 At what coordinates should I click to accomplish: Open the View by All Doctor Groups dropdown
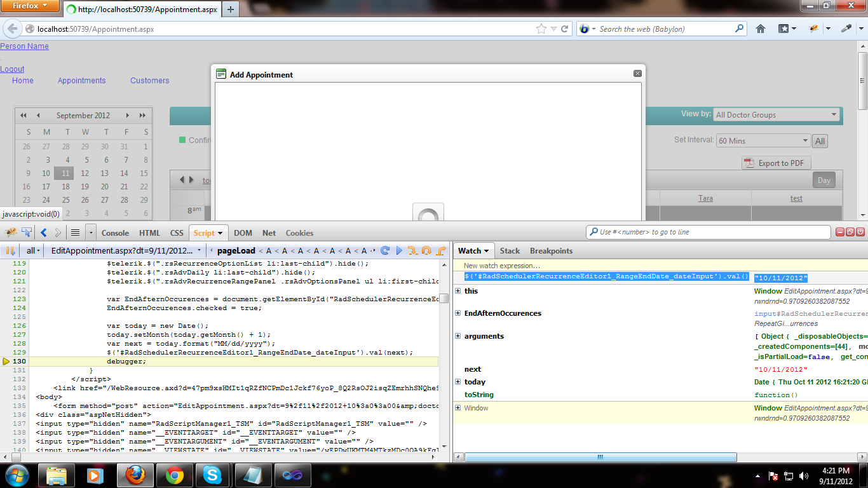776,115
